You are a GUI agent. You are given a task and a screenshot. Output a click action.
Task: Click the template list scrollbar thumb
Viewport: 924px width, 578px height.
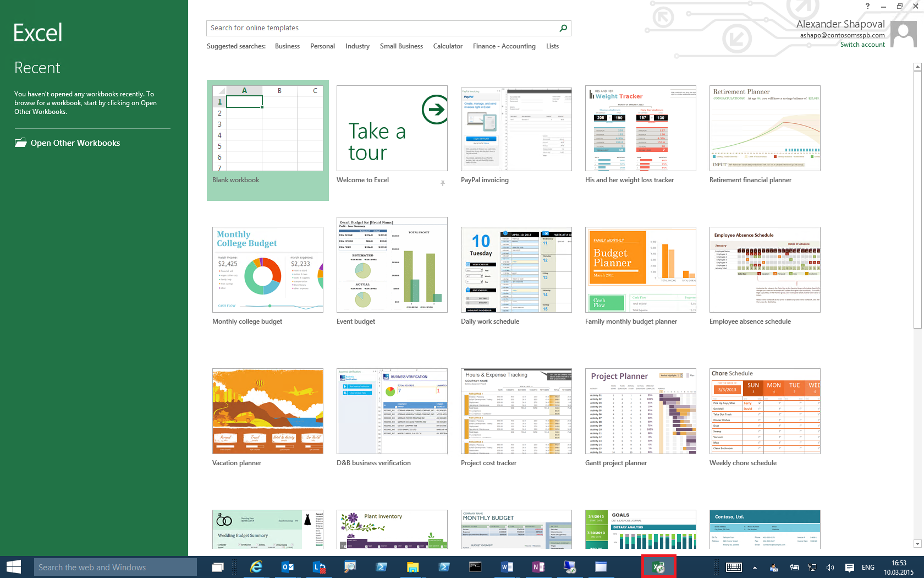tap(917, 200)
